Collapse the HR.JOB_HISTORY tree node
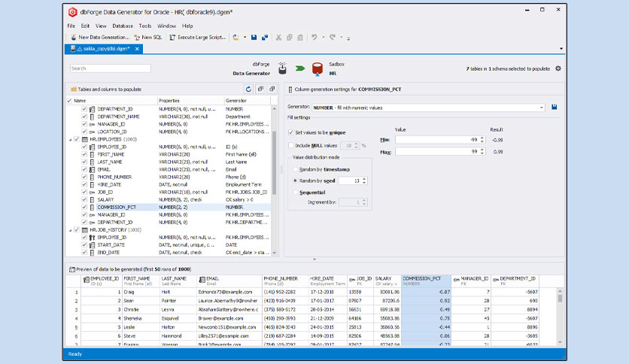 click(71, 230)
